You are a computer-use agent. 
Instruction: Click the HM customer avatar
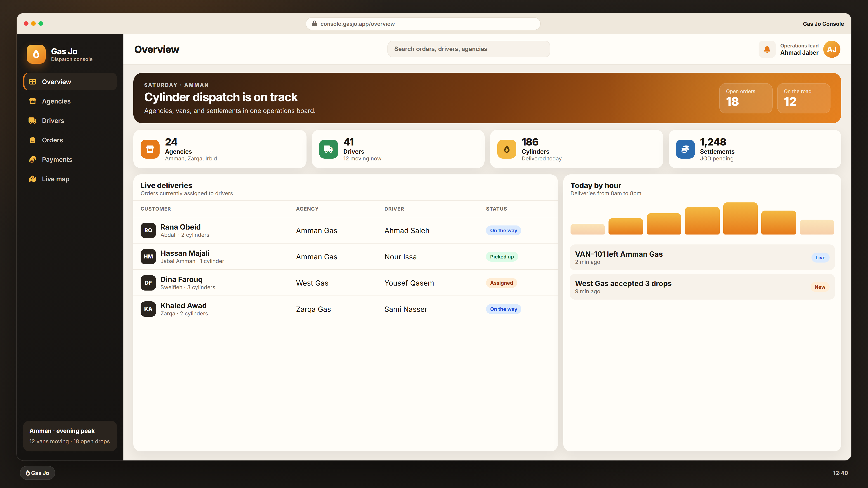tap(148, 257)
